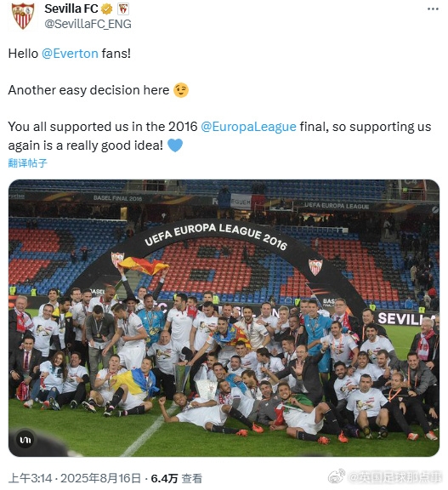Click the post timestamp 上午3:14
The width and height of the screenshot is (448, 490).
click(30, 478)
